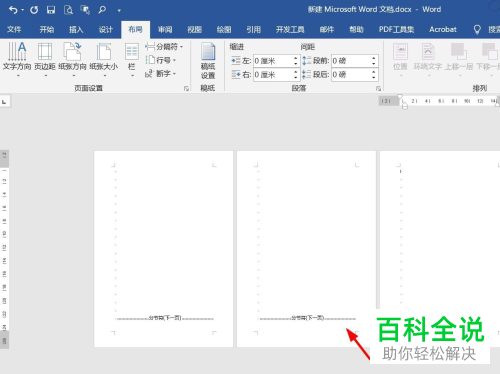Click the vertical ruler on the left
The width and height of the screenshot is (500, 374).
pos(4,249)
